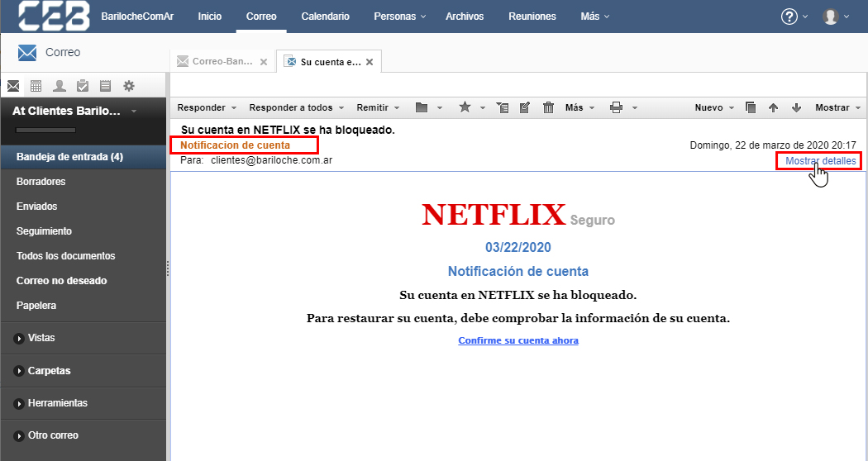The height and width of the screenshot is (461, 868).
Task: Click the mailbox quota progress bar
Action: tap(45, 131)
